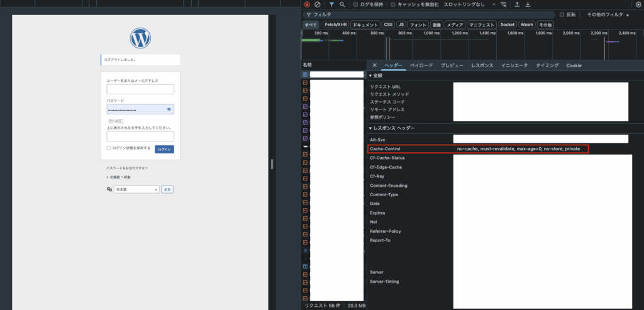This screenshot has width=644, height=310.
Task: Enable キャッシュを無効化 checkbox
Action: [393, 4]
